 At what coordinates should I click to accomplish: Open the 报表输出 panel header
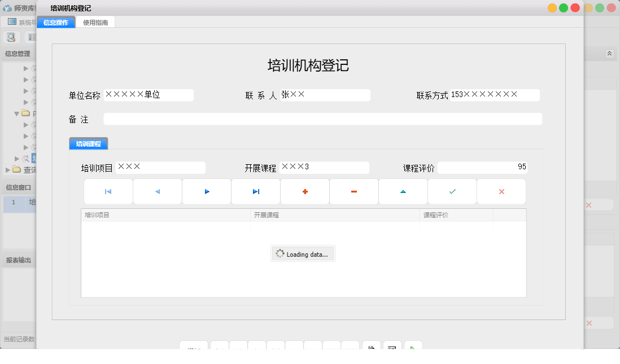(x=19, y=260)
